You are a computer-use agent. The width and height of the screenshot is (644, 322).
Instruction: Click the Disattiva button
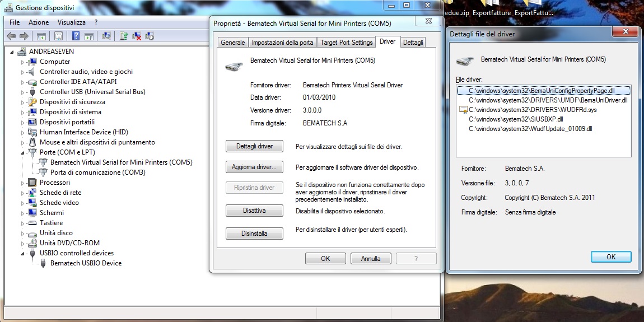(254, 211)
